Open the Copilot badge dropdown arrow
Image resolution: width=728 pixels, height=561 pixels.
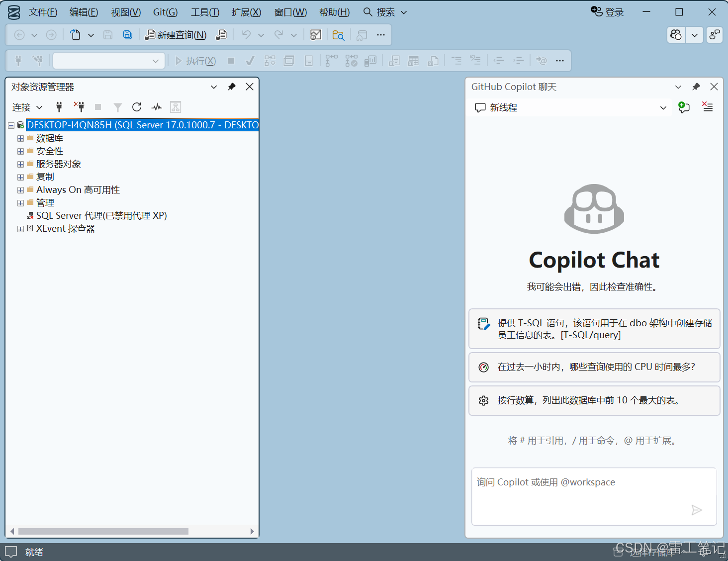pos(695,35)
